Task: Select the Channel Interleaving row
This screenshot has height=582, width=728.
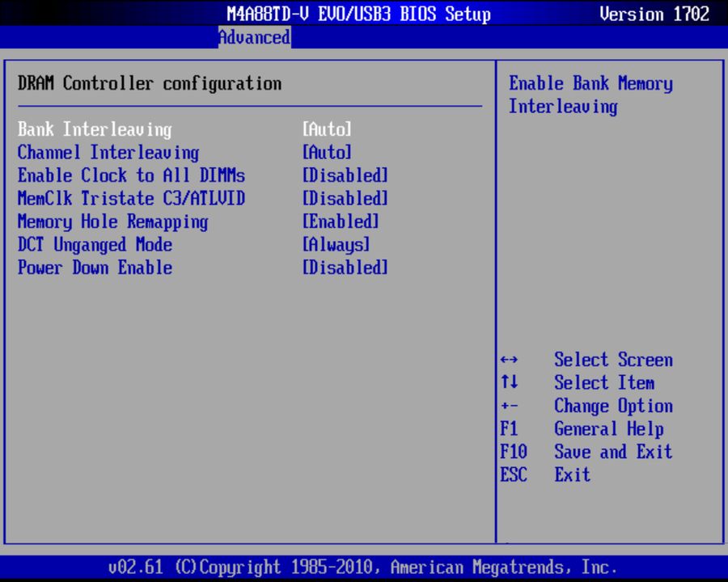Action: tap(108, 153)
